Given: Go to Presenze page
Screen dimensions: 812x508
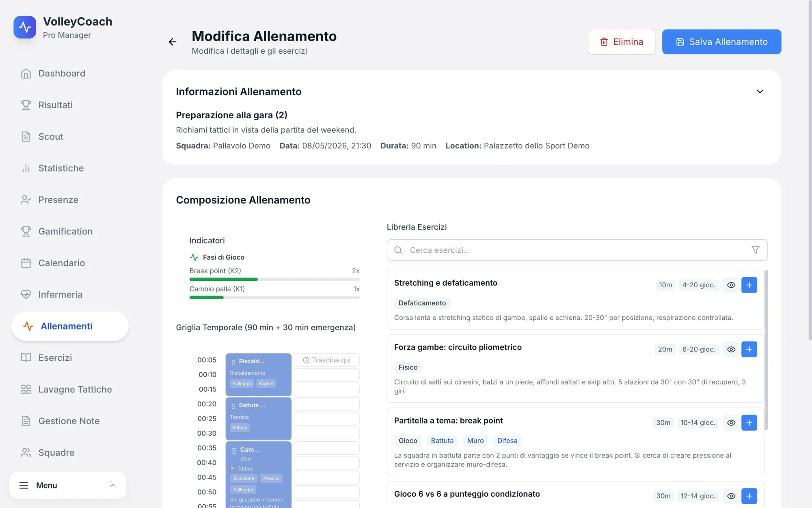Looking at the screenshot, I should [x=70, y=200].
